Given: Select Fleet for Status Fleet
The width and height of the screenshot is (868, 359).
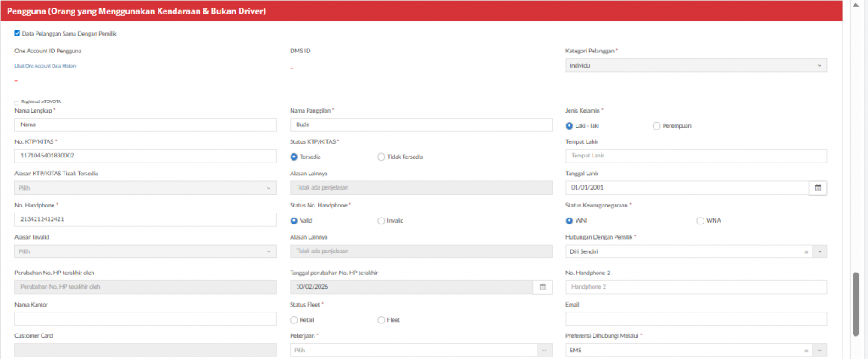Looking at the screenshot, I should [381, 319].
